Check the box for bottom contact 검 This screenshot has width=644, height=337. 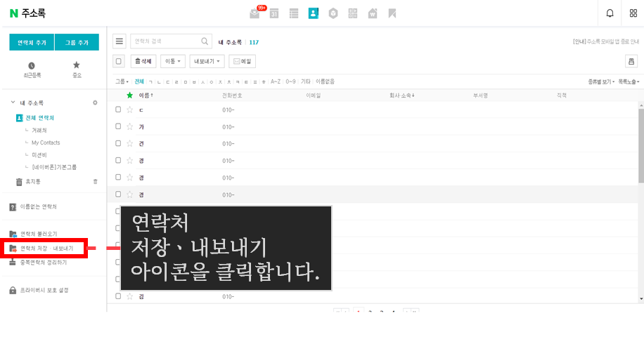click(x=118, y=296)
